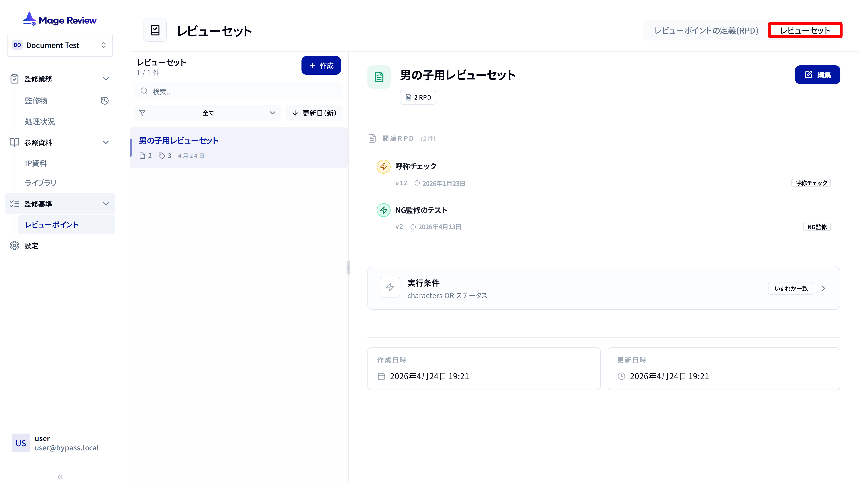Click the 関連RPD section document icon
The height and width of the screenshot is (492, 868).
tap(372, 138)
